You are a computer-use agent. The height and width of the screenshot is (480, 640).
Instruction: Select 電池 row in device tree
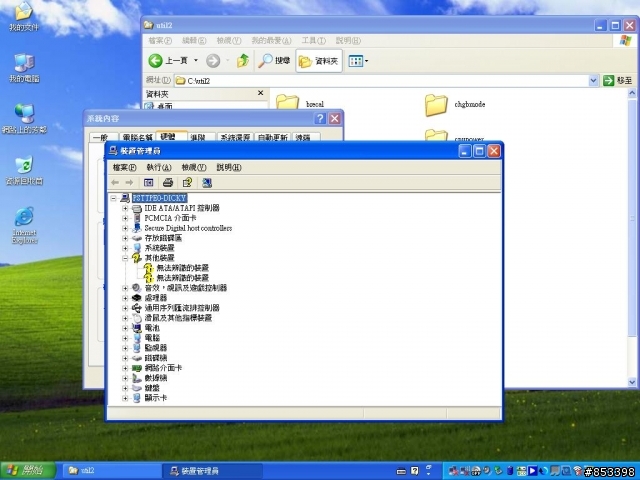(152, 328)
